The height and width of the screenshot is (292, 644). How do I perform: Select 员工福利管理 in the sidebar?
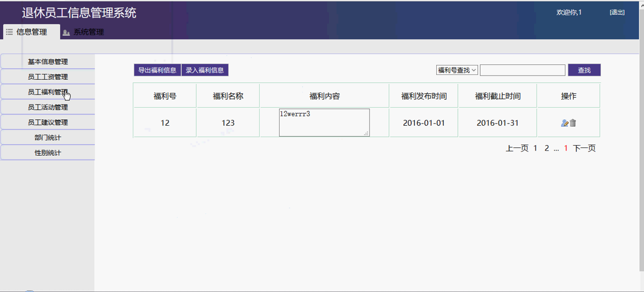point(48,92)
